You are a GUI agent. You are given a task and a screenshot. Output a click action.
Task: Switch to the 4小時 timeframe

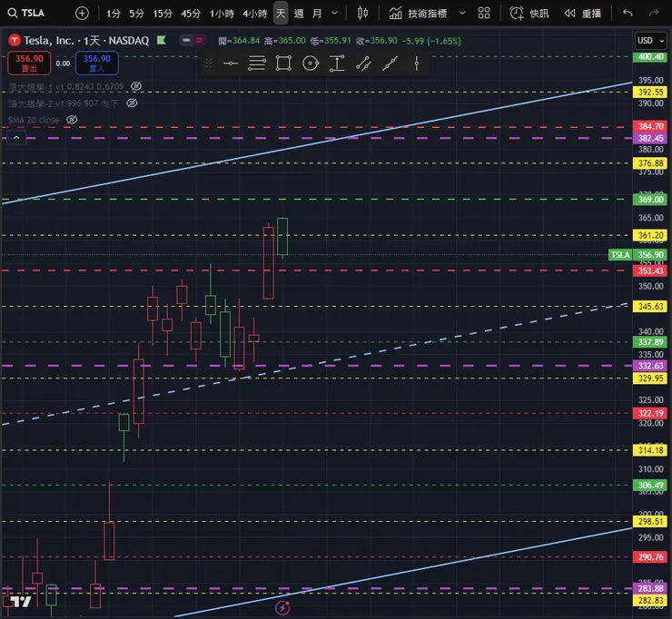(x=254, y=14)
